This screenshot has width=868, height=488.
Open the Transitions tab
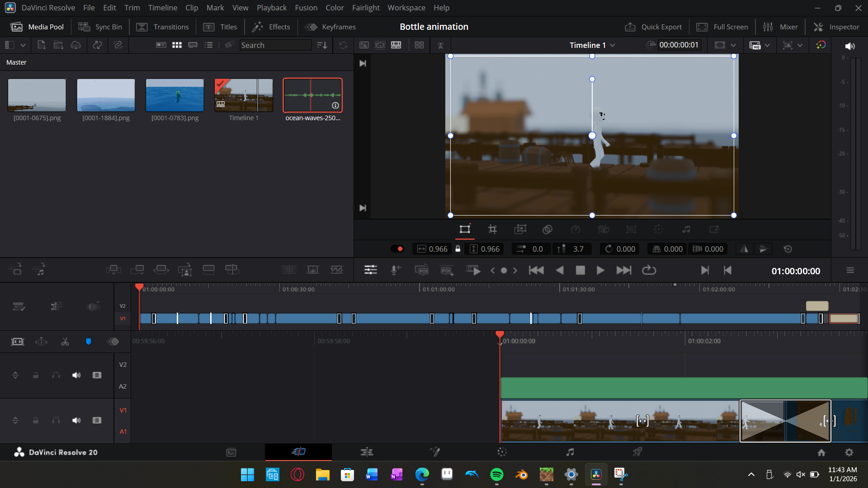[162, 27]
